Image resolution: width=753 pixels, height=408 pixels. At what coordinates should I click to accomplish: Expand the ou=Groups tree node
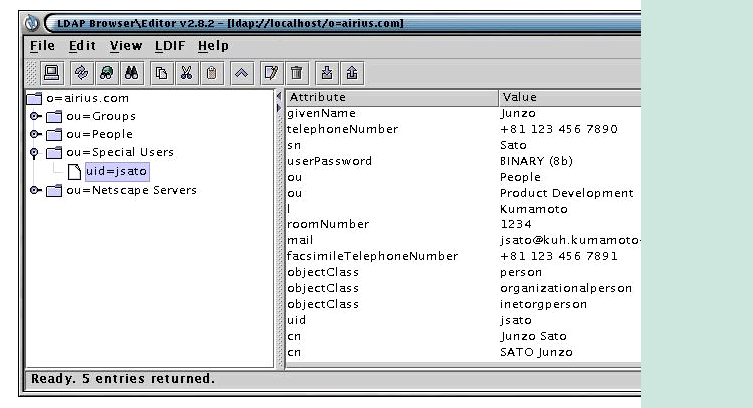tap(35, 116)
